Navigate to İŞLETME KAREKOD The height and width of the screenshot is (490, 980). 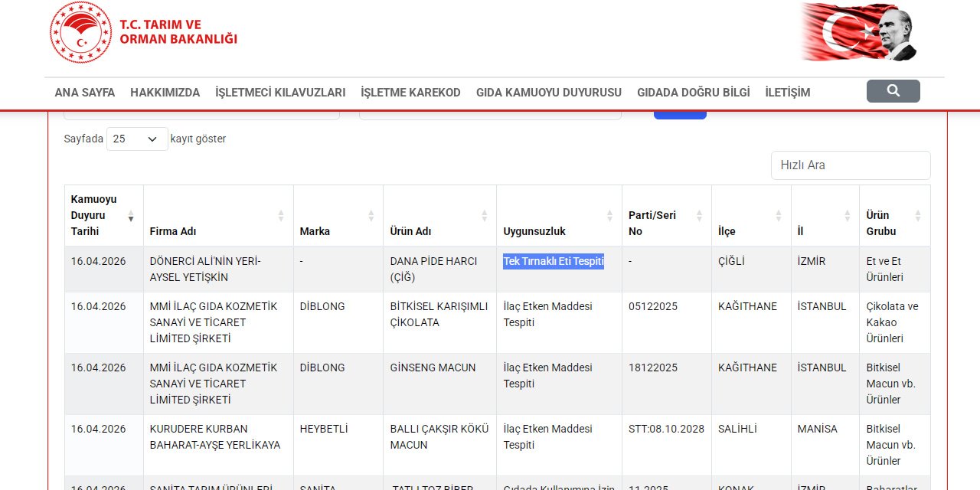click(410, 93)
